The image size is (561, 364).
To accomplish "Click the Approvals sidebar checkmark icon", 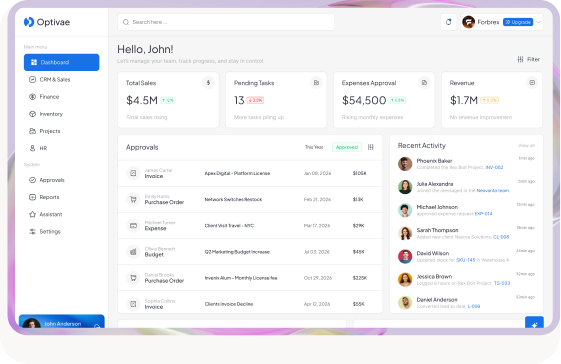I will point(32,180).
